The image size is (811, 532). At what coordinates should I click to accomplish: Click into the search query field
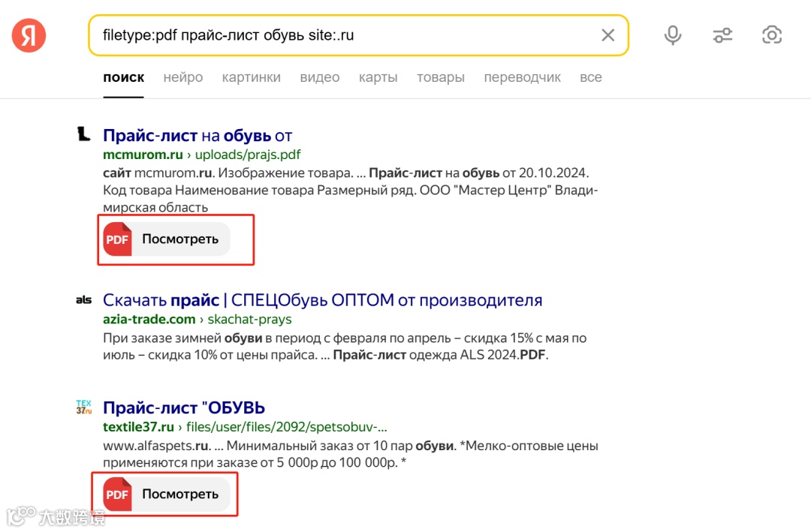tap(338, 35)
